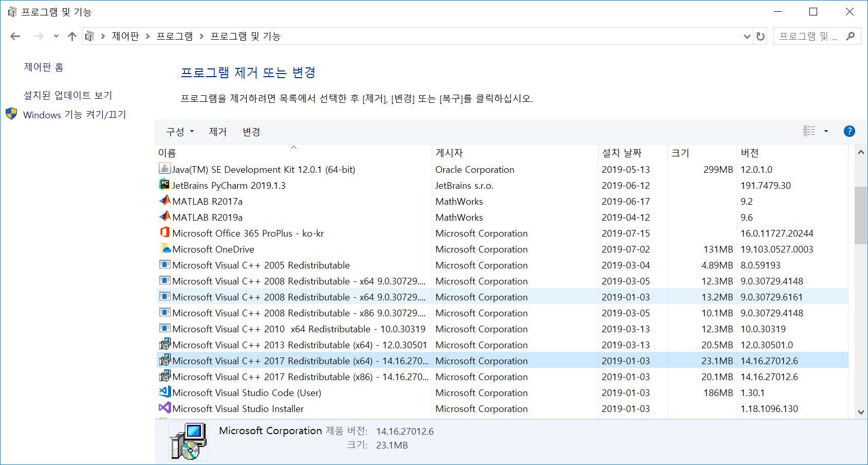Open the 제어판 홈 link
Image resolution: width=868 pixels, height=465 pixels.
(x=44, y=67)
